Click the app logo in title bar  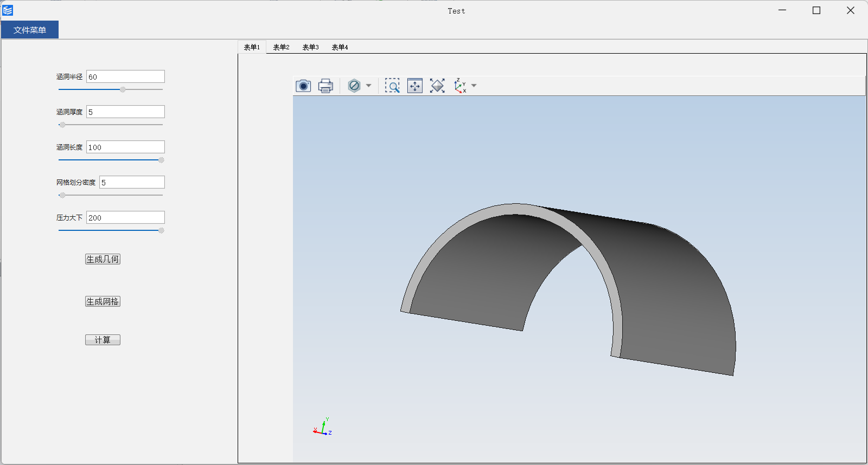point(8,10)
